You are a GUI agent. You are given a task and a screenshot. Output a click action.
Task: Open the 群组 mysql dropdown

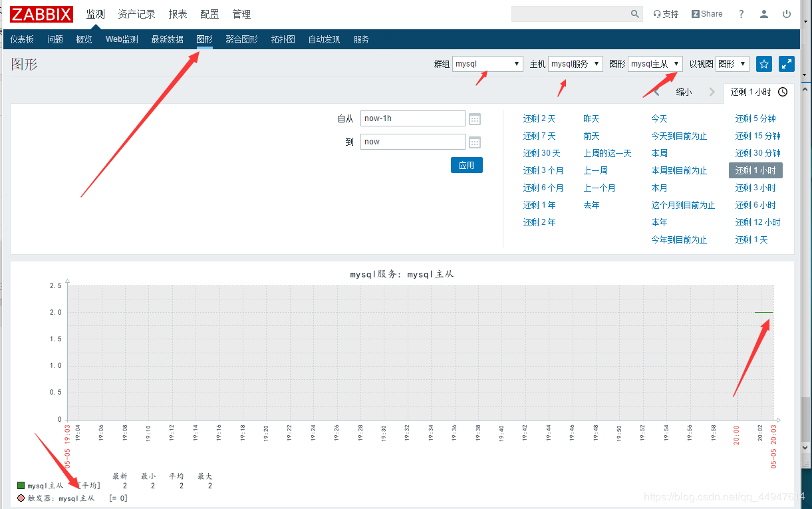tap(487, 64)
